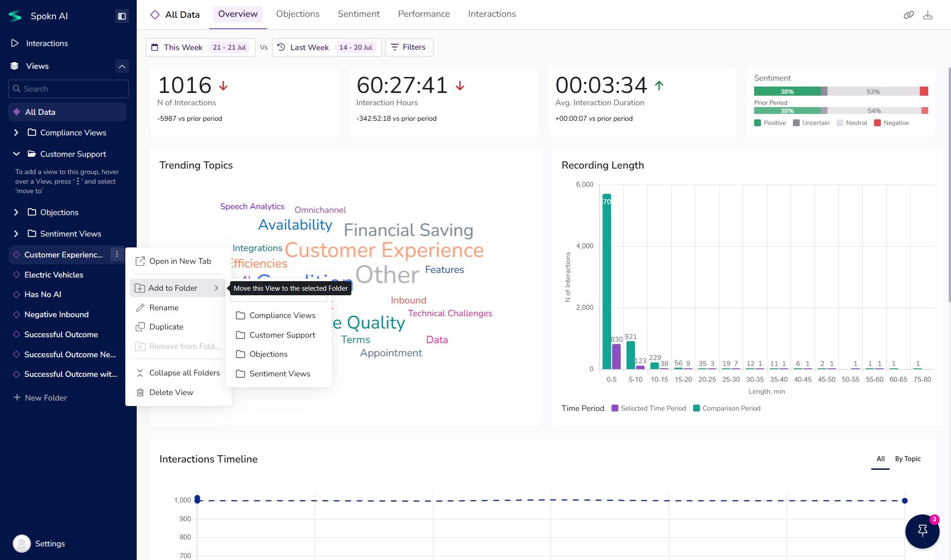Click the green Positive sentiment bar segment
Image resolution: width=951 pixels, height=560 pixels.
click(x=787, y=92)
